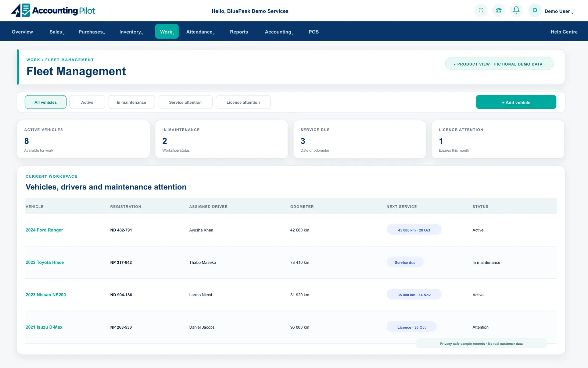Open the Active Vehicles summary card
This screenshot has height=368, width=588.
coord(83,139)
